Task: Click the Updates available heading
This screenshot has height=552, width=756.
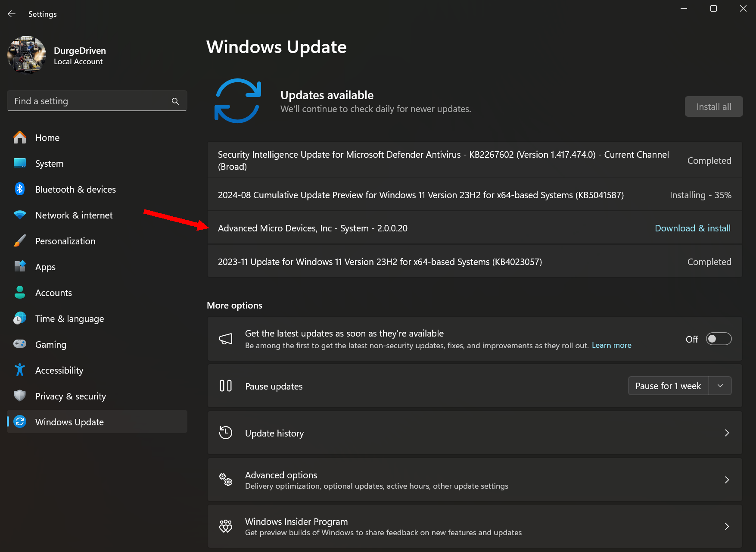Action: coord(327,95)
